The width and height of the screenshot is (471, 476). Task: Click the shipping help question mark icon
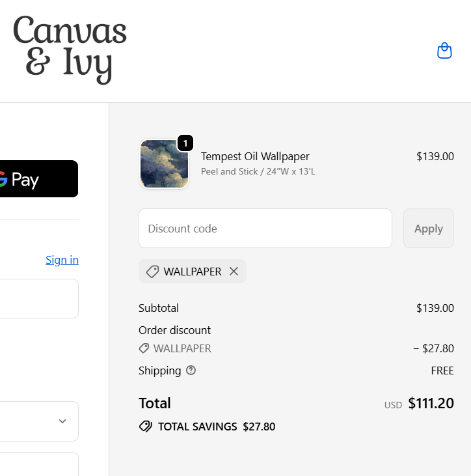click(191, 371)
